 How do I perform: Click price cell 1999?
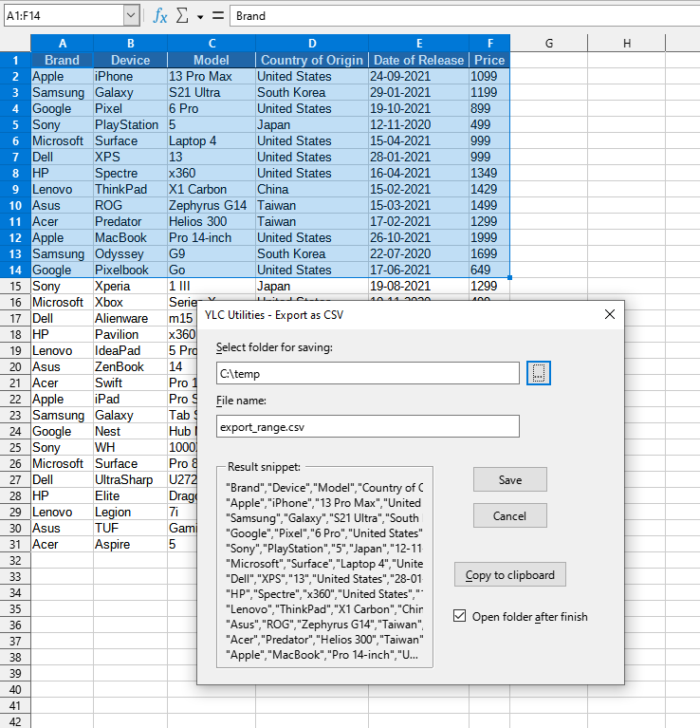coord(489,237)
